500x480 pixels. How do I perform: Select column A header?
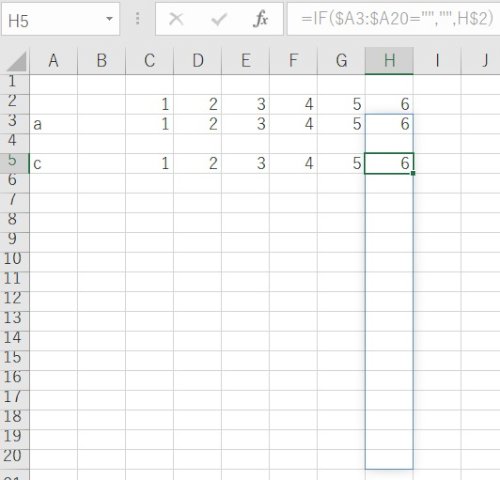point(53,61)
